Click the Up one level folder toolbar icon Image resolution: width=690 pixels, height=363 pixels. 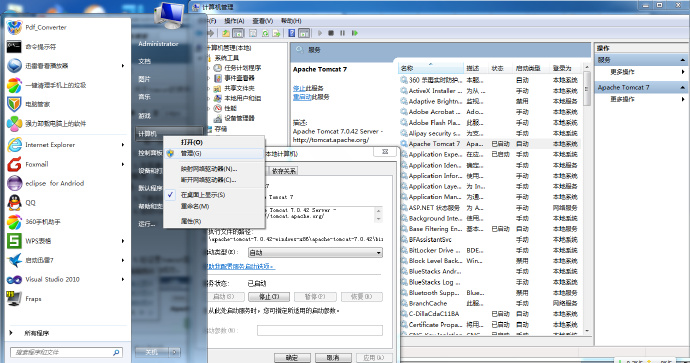(x=225, y=33)
